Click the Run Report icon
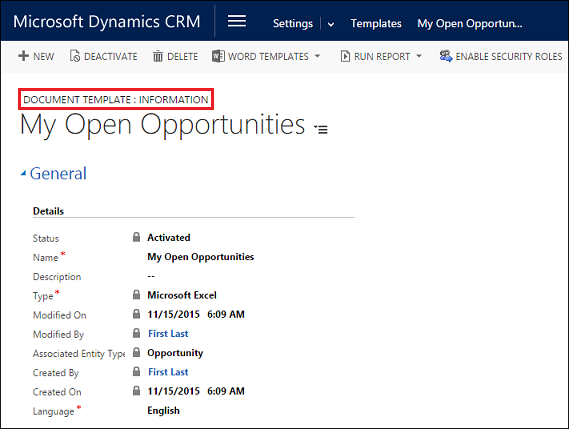This screenshot has height=429, width=569. [x=345, y=56]
